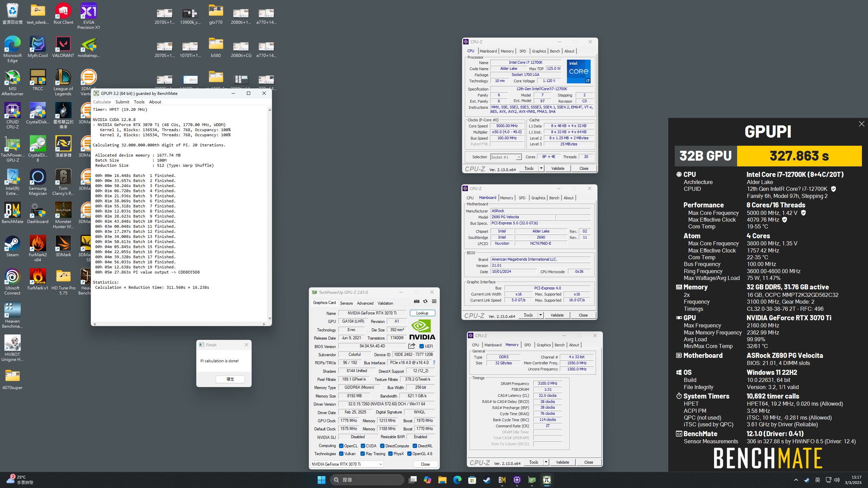Open the GPU selection dropdown in GPU-Z
Image resolution: width=868 pixels, height=488 pixels.
(347, 464)
